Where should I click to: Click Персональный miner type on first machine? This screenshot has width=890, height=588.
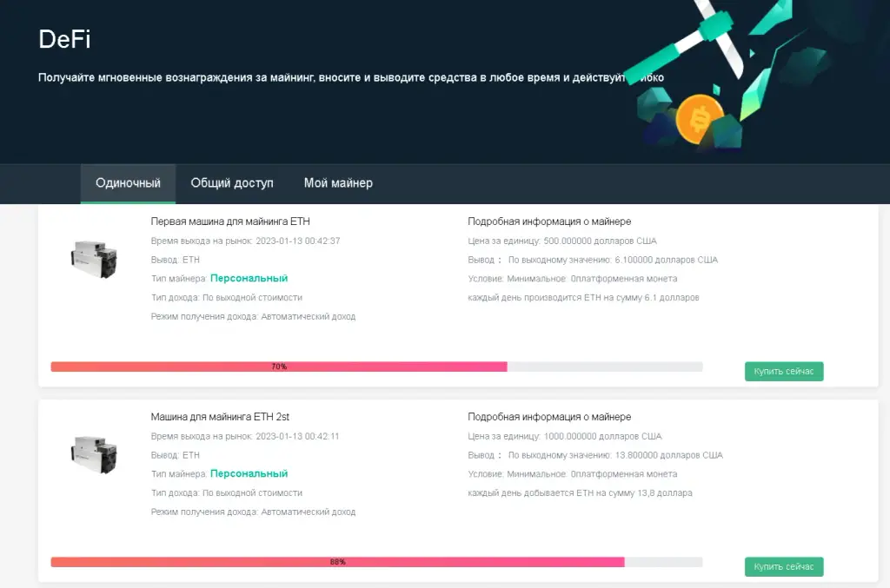249,279
